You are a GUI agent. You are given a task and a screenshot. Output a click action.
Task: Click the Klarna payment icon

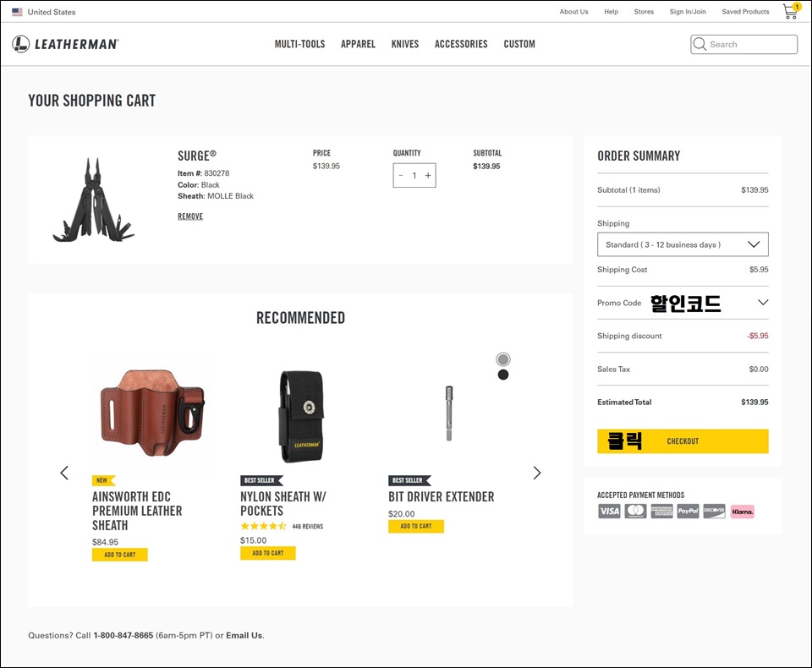(743, 512)
